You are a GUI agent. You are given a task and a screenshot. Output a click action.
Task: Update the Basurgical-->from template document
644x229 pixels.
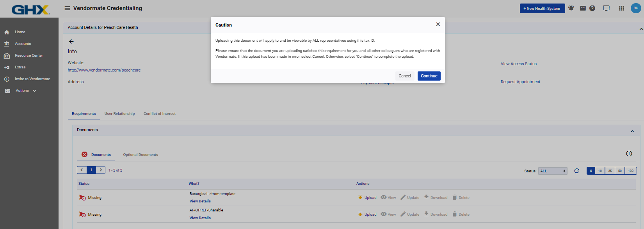coord(410,198)
